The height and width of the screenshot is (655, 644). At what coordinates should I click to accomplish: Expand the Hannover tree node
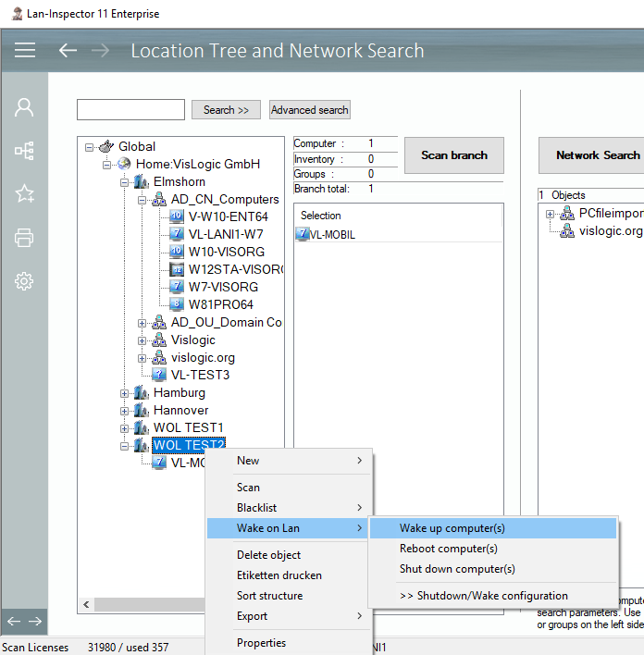(x=125, y=411)
